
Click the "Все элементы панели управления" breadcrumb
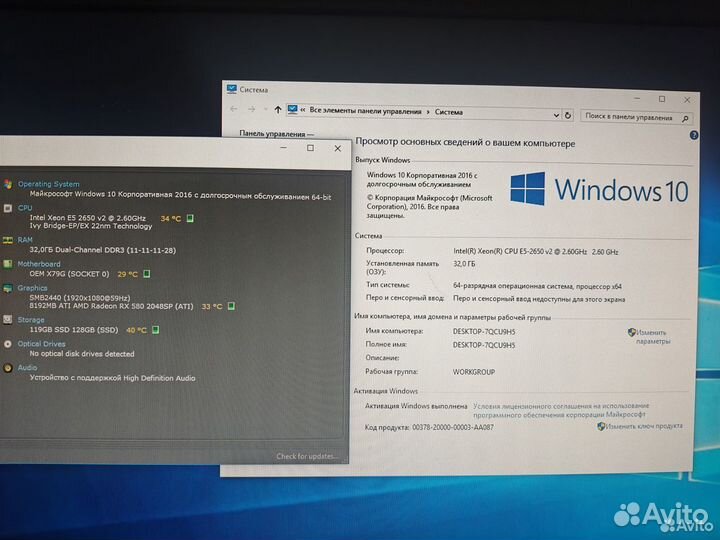[366, 112]
